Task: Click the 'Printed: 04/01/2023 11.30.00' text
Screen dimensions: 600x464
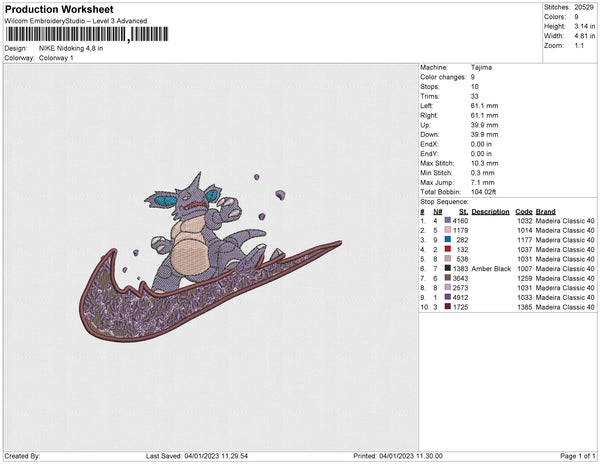Action: point(398,456)
